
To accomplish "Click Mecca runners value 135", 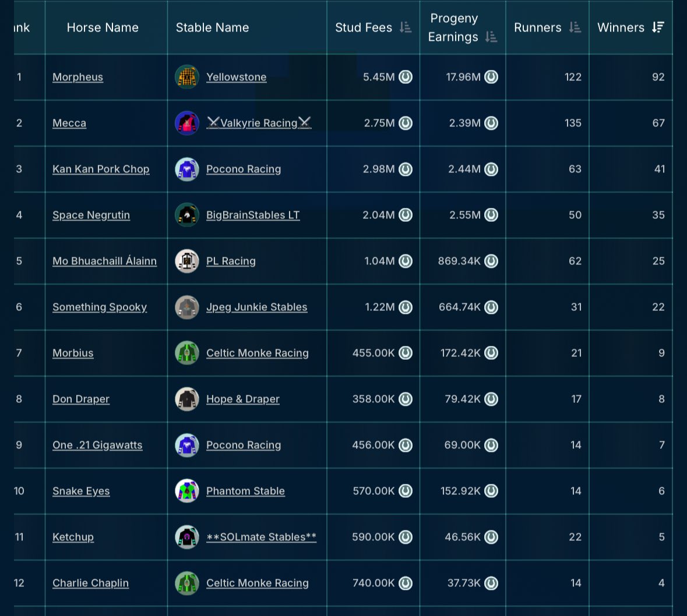I will [573, 123].
